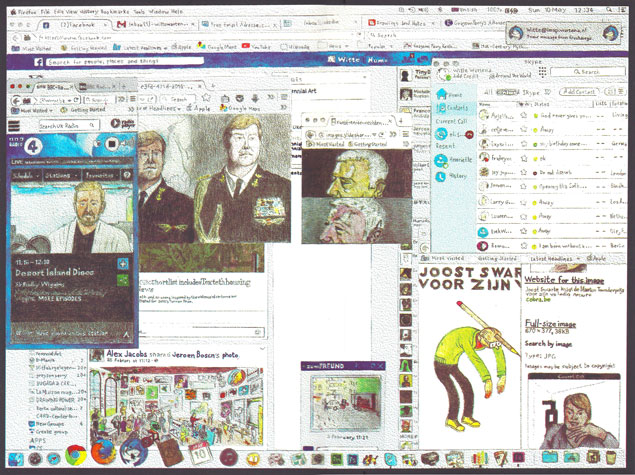Click the Search UK Radio field
The width and height of the screenshot is (635, 475).
(x=68, y=126)
